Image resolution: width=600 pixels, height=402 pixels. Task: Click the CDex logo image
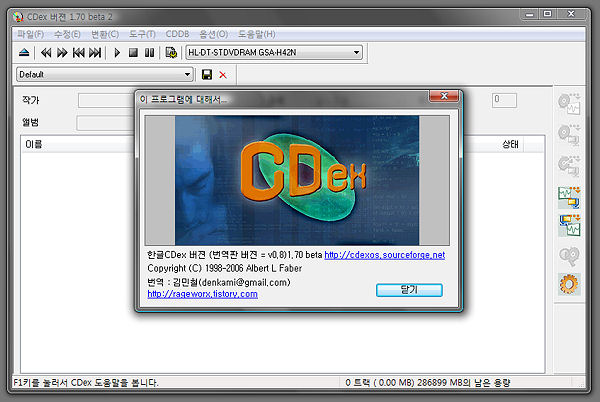(x=297, y=180)
